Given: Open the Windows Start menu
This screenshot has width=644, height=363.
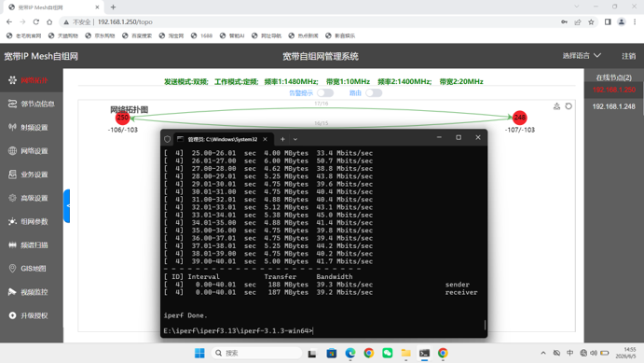Looking at the screenshot, I should [199, 353].
